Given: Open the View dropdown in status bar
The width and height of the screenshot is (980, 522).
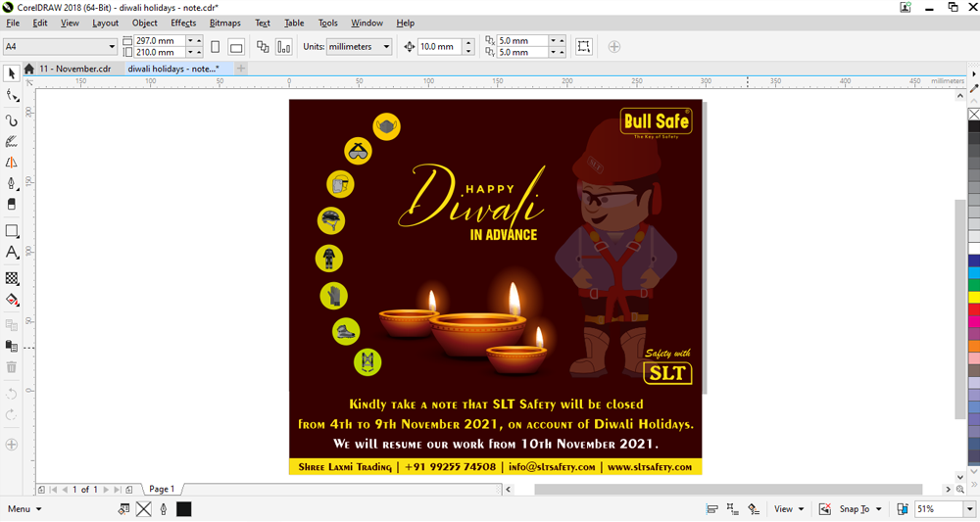Looking at the screenshot, I should click(x=789, y=509).
